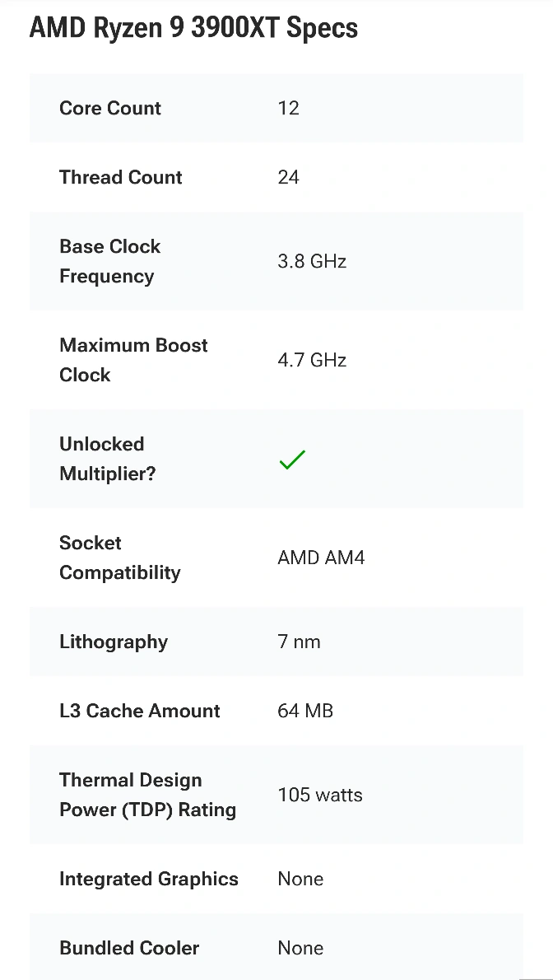This screenshot has width=553, height=980.
Task: Select the 7 nm lithography value
Action: (x=300, y=642)
